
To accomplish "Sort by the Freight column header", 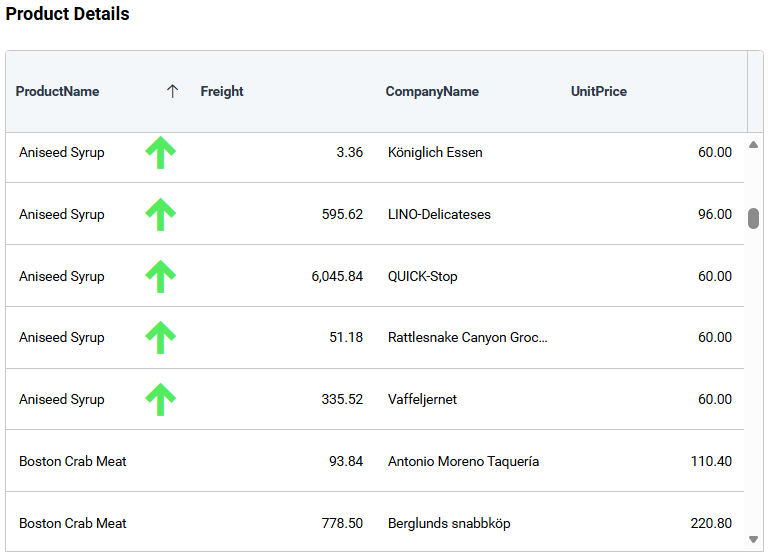I will [222, 91].
